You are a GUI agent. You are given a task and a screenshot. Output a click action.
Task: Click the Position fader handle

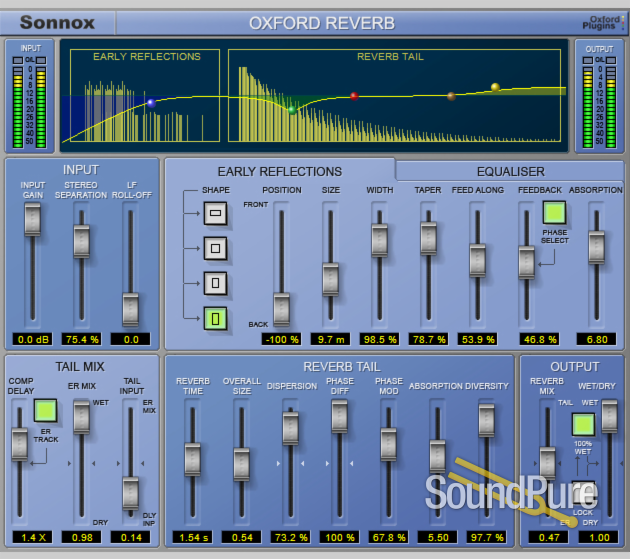[x=282, y=309]
